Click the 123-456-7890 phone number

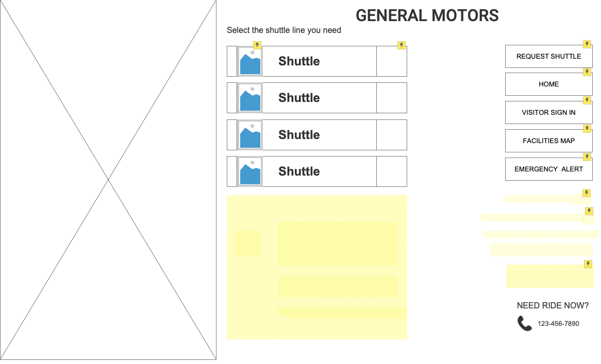558,324
